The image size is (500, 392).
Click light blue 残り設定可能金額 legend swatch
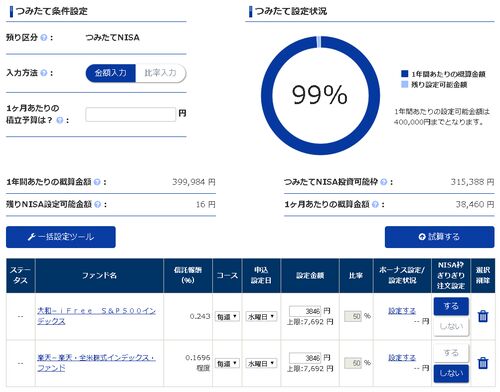point(404,84)
